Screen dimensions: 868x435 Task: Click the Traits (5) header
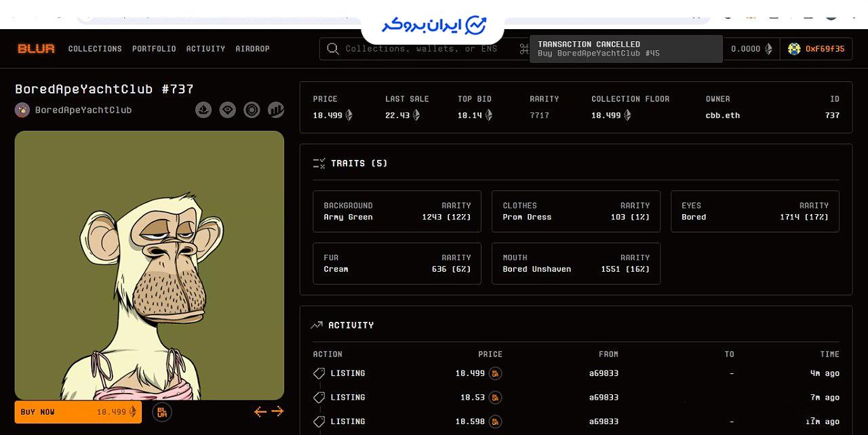point(359,163)
